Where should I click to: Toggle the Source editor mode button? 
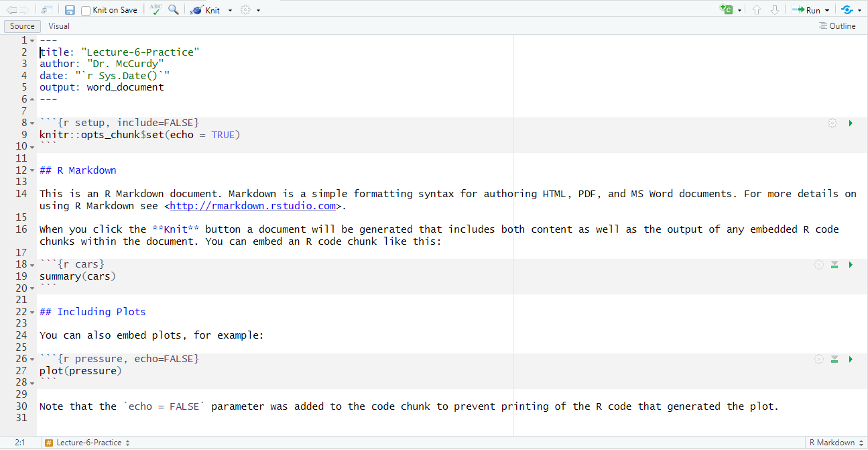click(x=22, y=26)
